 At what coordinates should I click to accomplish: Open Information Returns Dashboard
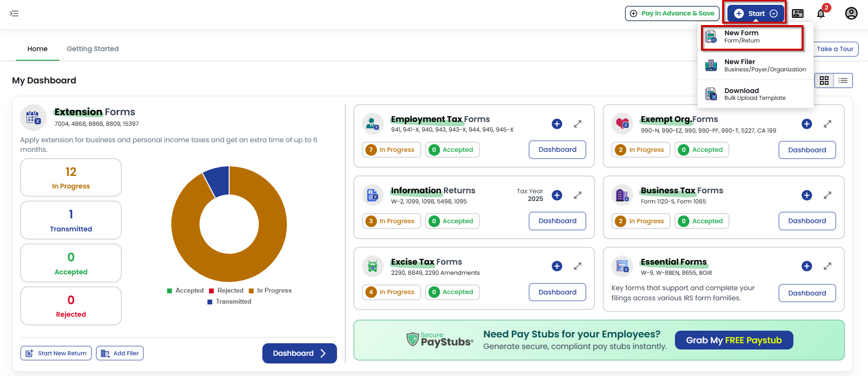[x=557, y=221]
